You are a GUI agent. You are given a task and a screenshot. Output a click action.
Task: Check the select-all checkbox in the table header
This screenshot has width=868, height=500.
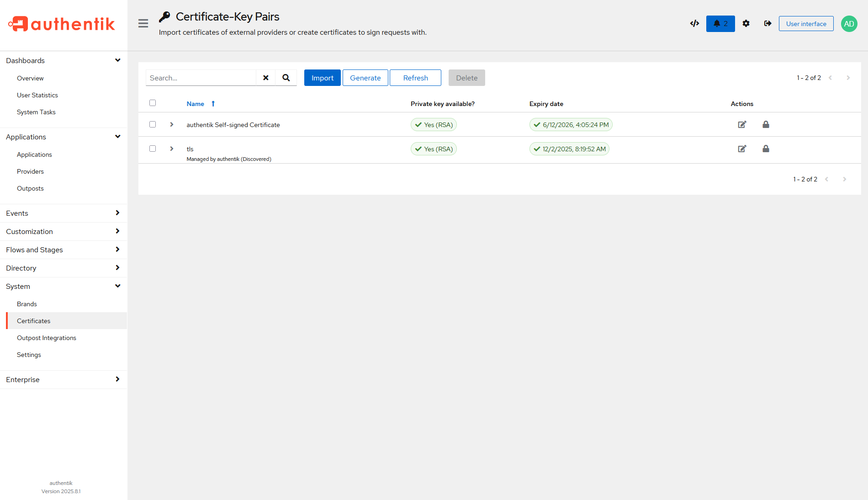152,103
